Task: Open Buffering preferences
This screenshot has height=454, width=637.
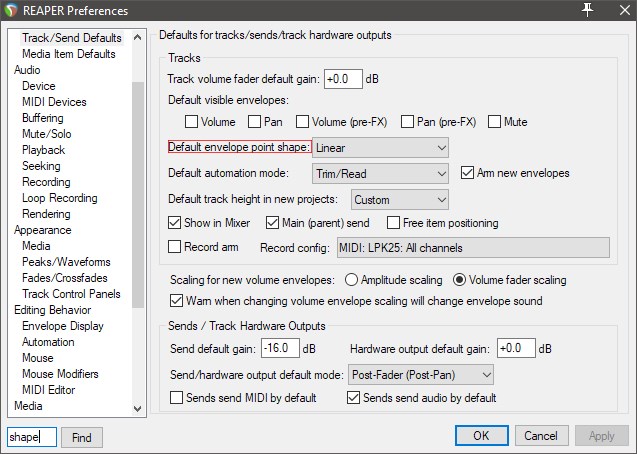Action: tap(43, 118)
